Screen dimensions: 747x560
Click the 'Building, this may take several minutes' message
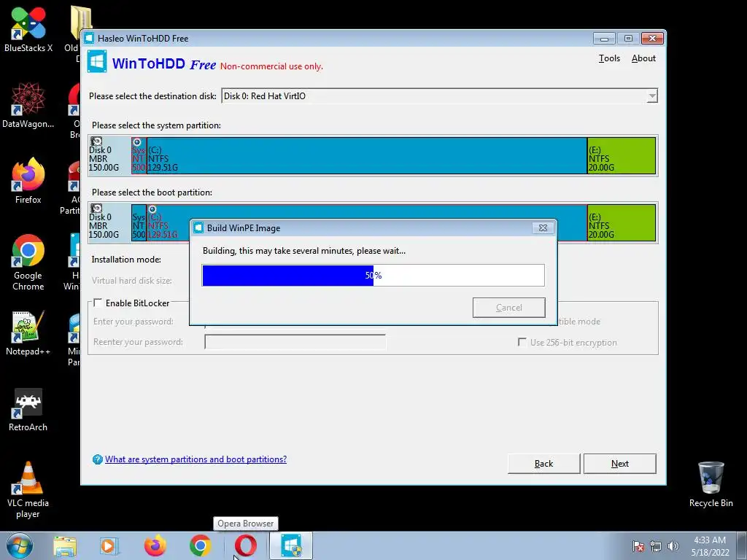[304, 251]
